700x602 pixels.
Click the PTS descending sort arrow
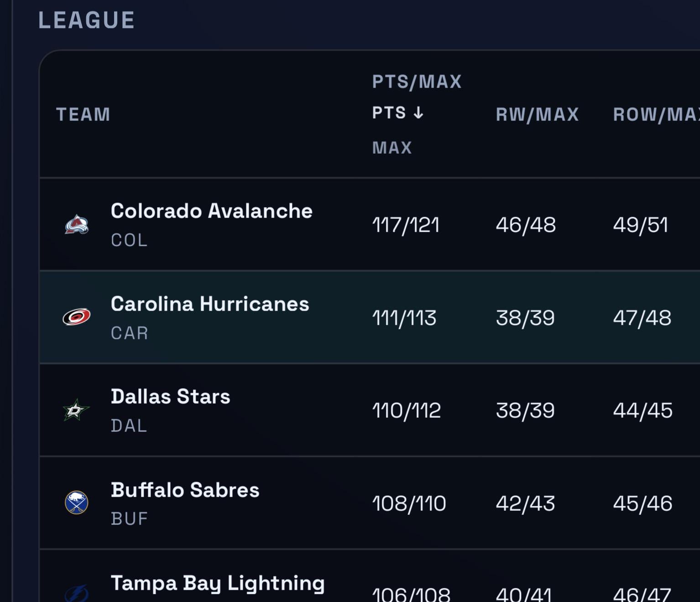pos(418,113)
